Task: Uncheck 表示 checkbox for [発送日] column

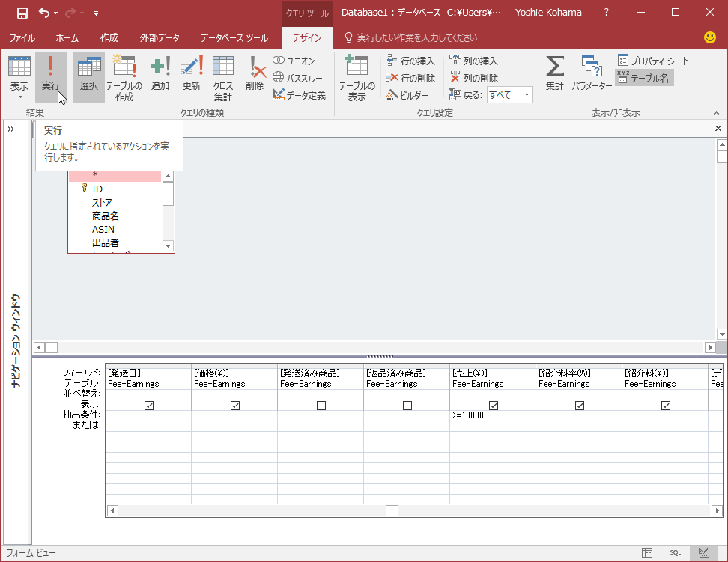Action: [x=149, y=406]
